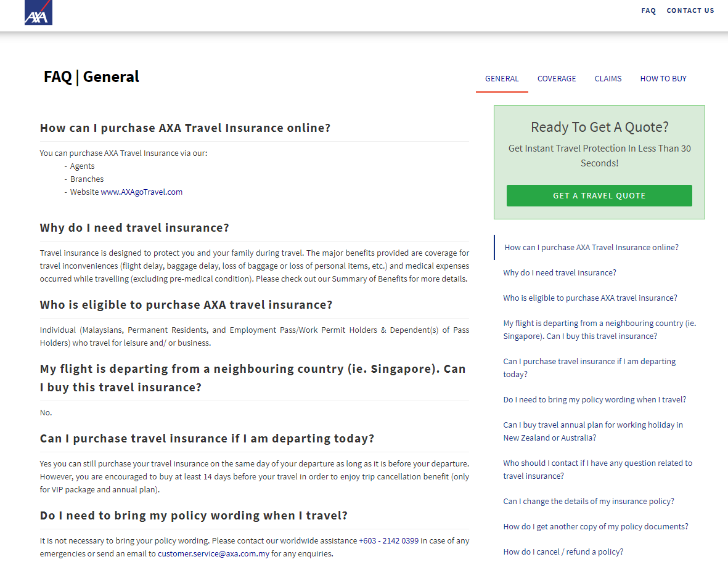This screenshot has height=570, width=728.
Task: Click 'Can I purchase travel insurance if departing today?'
Action: tap(589, 367)
